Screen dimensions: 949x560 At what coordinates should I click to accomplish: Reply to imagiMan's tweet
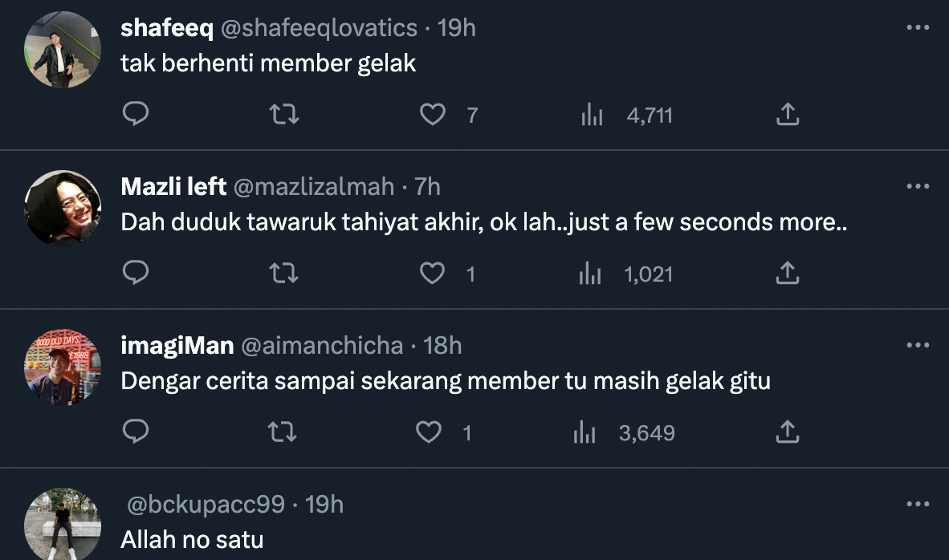click(136, 432)
